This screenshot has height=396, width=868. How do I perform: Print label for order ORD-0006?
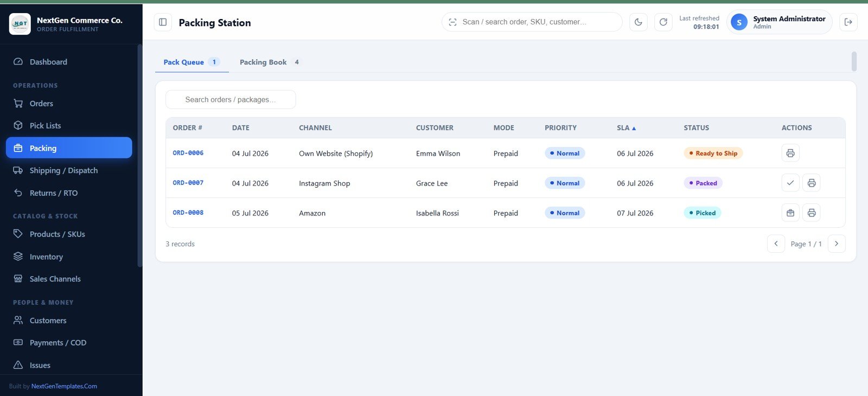click(x=790, y=153)
